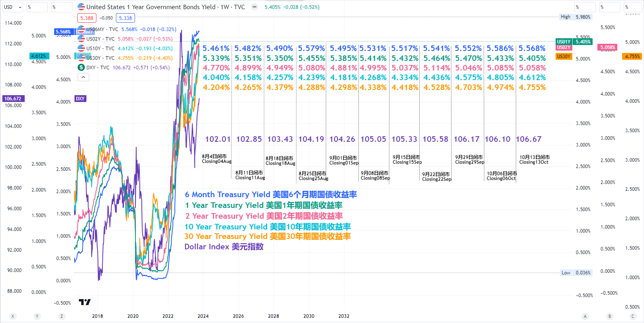Image resolution: width=644 pixels, height=323 pixels.
Task: Click the Dollar Index 美元指数 annotation text
Action: pyautogui.click(x=224, y=247)
